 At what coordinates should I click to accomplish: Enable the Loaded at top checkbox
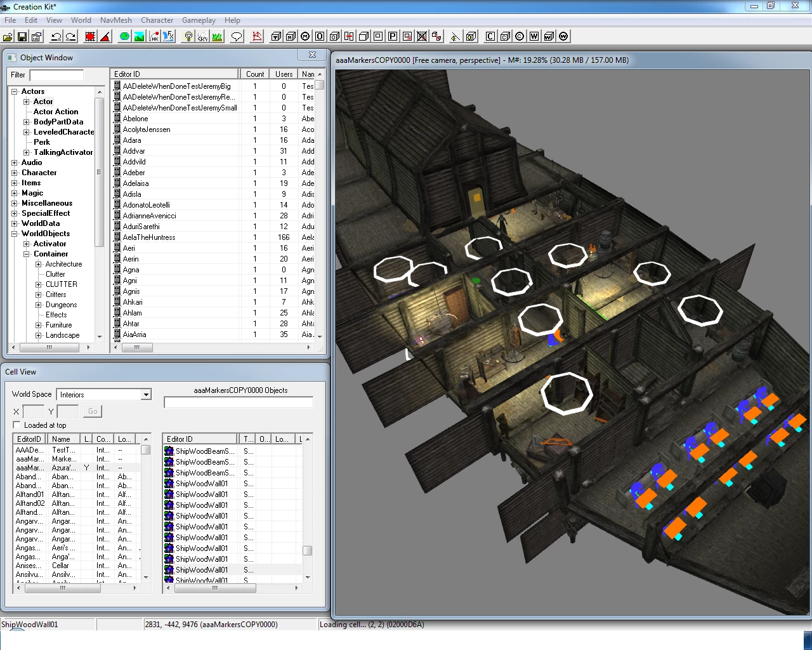(x=17, y=425)
